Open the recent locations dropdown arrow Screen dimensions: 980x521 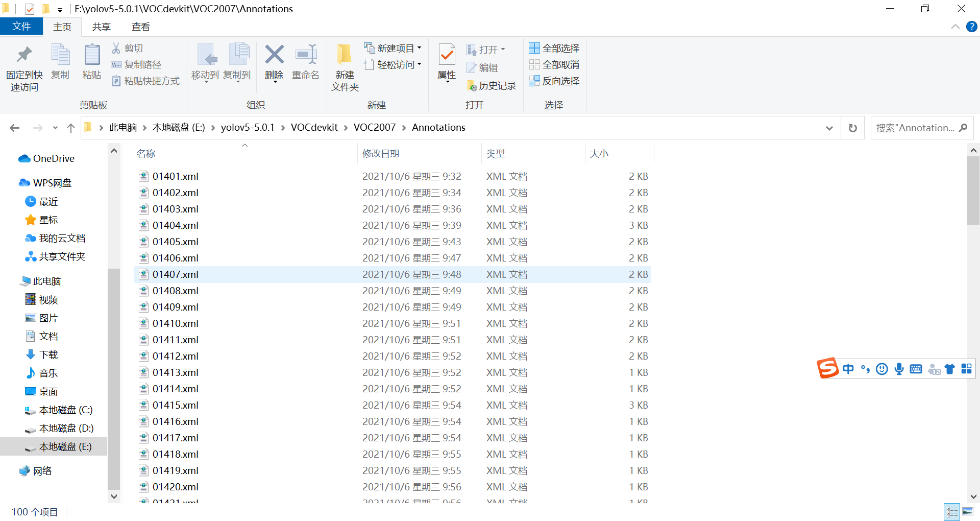55,128
